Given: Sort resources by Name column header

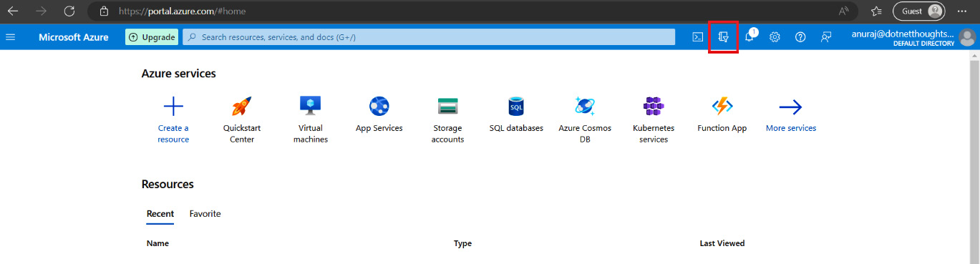Looking at the screenshot, I should coord(157,243).
